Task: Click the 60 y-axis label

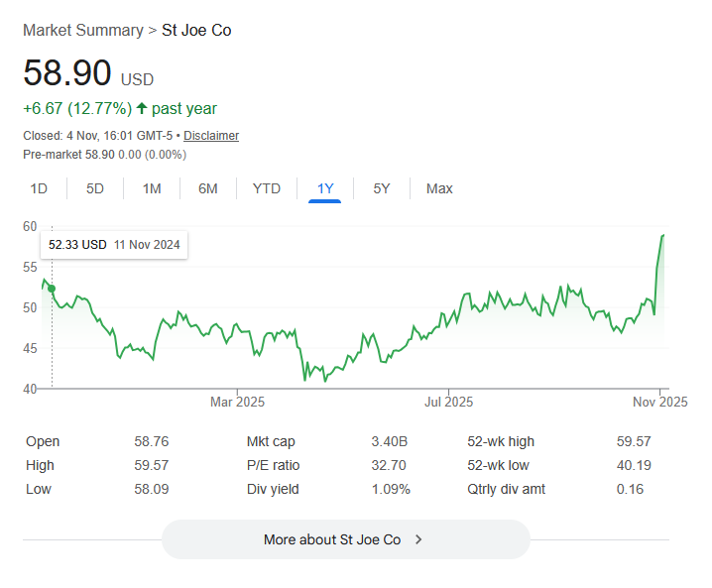Action: click(x=30, y=226)
